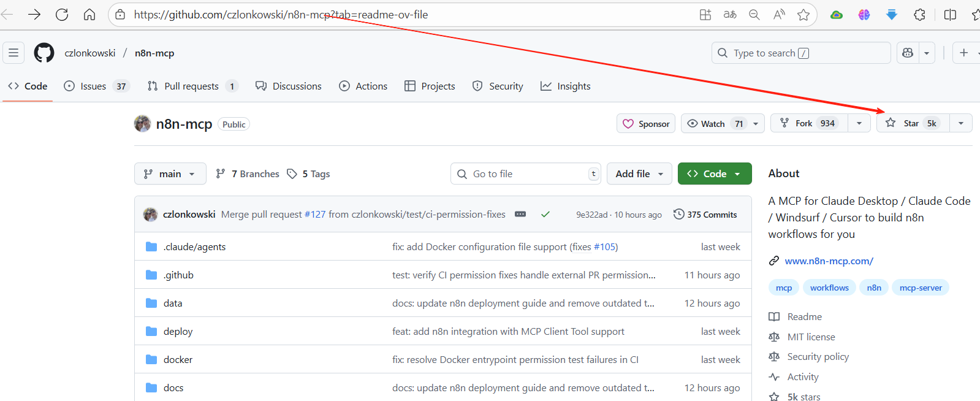Image resolution: width=980 pixels, height=401 pixels.
Task: Expand the commit message ellipsis icon
Action: click(520, 215)
